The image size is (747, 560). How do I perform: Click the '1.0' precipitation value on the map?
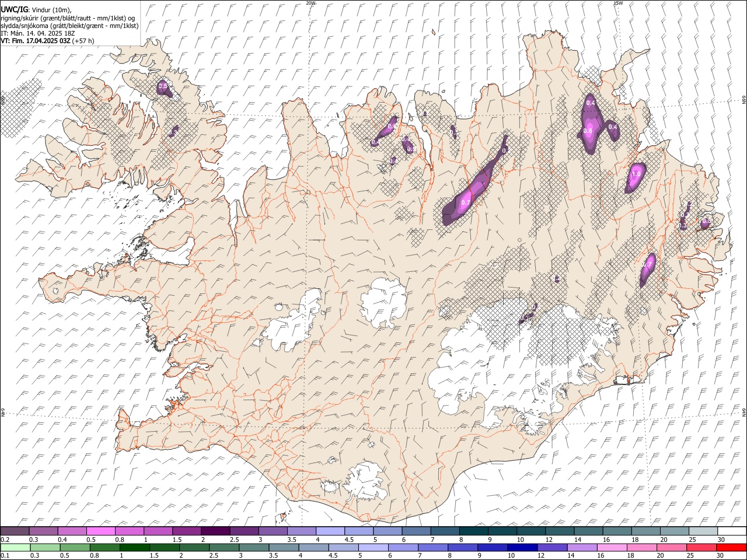click(x=636, y=174)
